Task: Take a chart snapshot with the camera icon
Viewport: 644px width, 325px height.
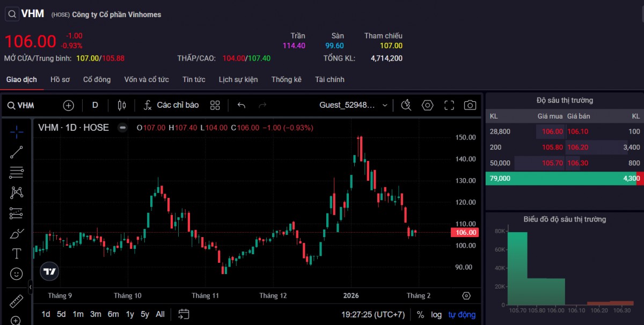Action: click(x=470, y=105)
